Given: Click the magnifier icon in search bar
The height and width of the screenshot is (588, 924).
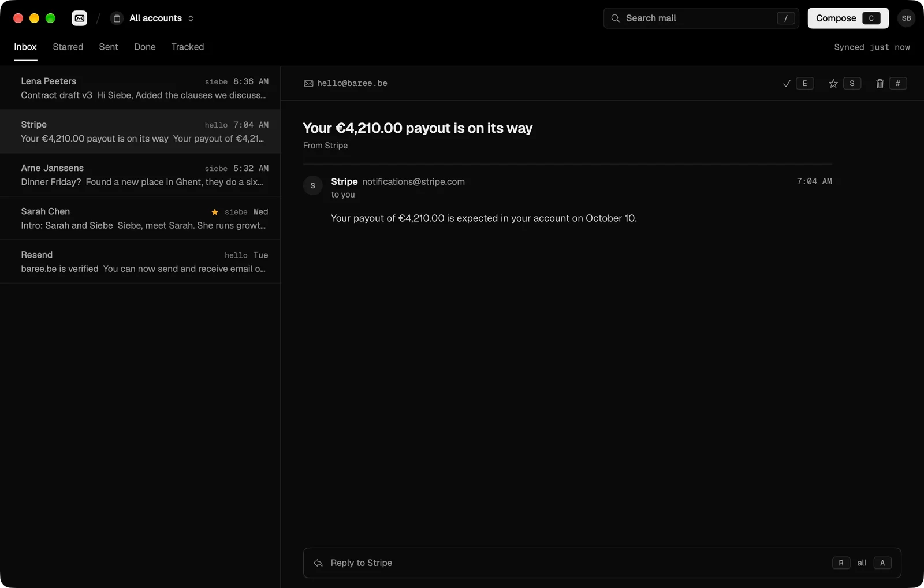Looking at the screenshot, I should [x=616, y=18].
